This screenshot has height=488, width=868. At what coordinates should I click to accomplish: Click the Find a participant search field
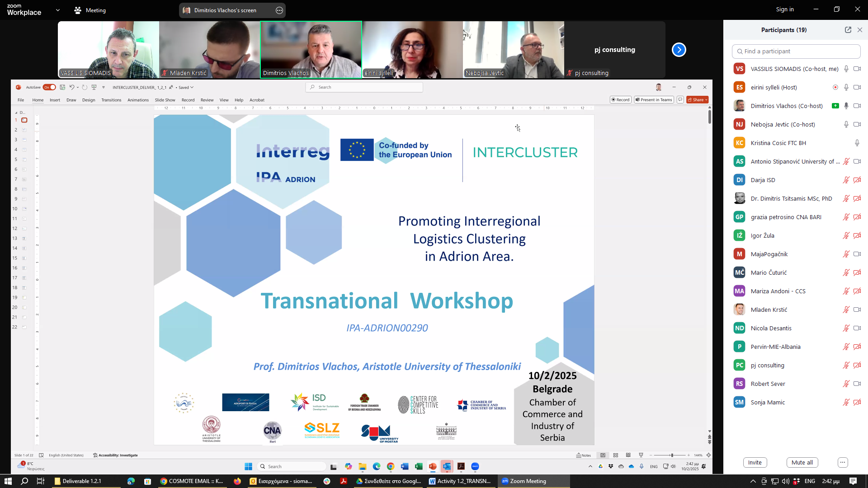796,51
